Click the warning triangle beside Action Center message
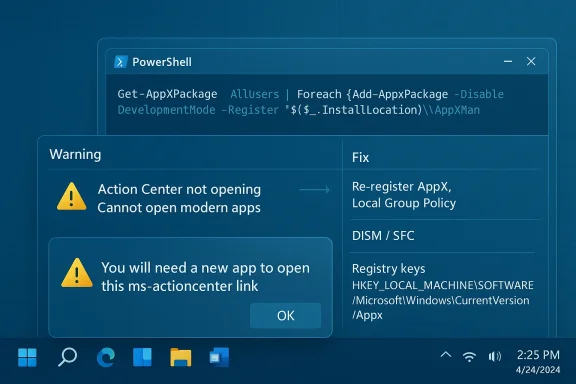Screen dimensions: 576x384 pyautogui.click(x=72, y=197)
